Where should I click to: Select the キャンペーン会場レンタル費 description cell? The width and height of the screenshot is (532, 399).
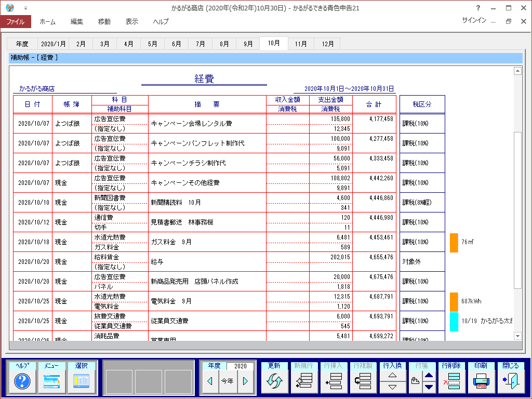tap(207, 124)
